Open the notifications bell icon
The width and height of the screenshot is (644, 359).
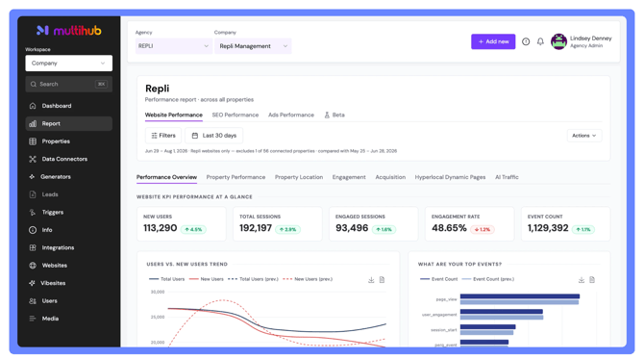[x=540, y=41]
